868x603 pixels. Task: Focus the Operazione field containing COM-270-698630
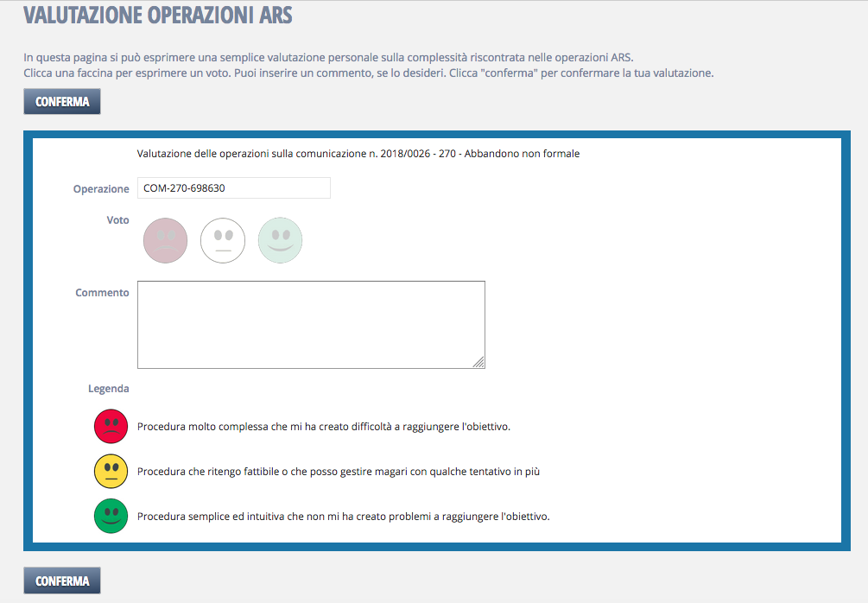point(233,188)
